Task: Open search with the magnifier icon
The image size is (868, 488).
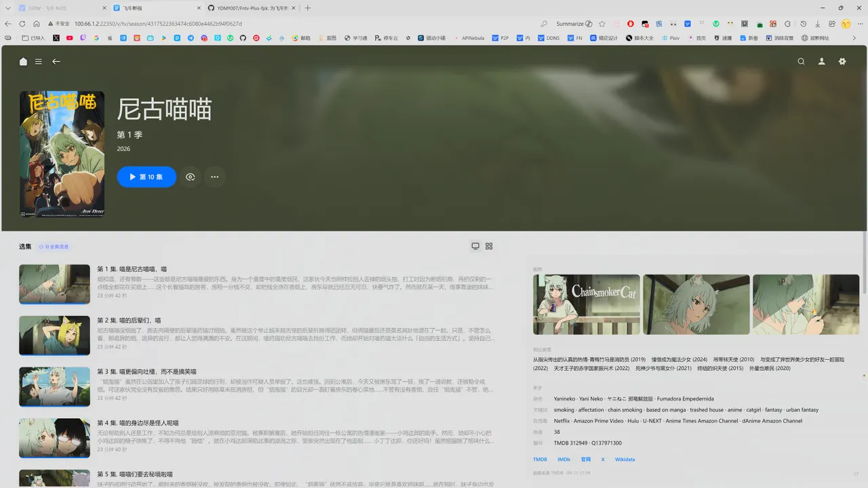Action: 801,62
